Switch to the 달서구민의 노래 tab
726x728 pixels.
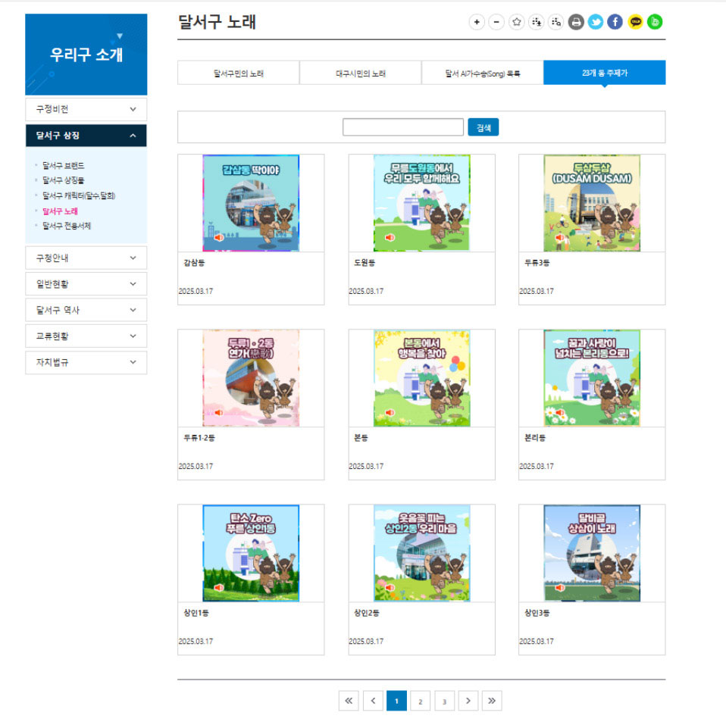(x=238, y=73)
